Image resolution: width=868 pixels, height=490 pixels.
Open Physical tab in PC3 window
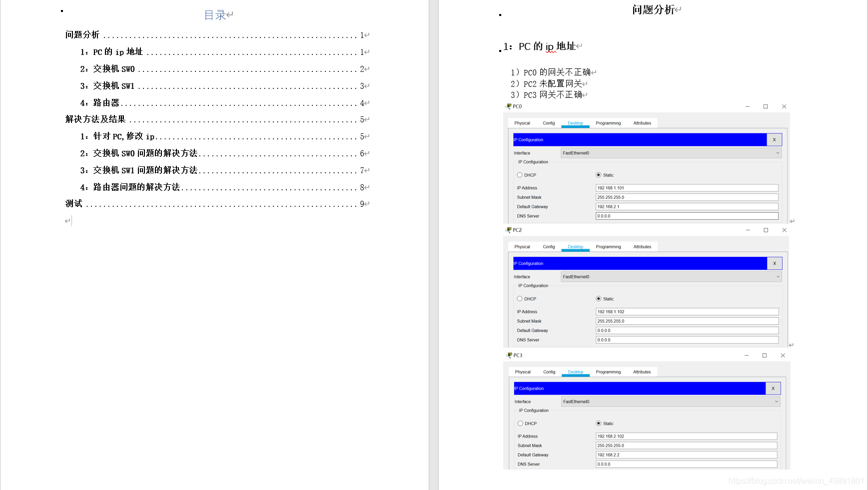(523, 372)
